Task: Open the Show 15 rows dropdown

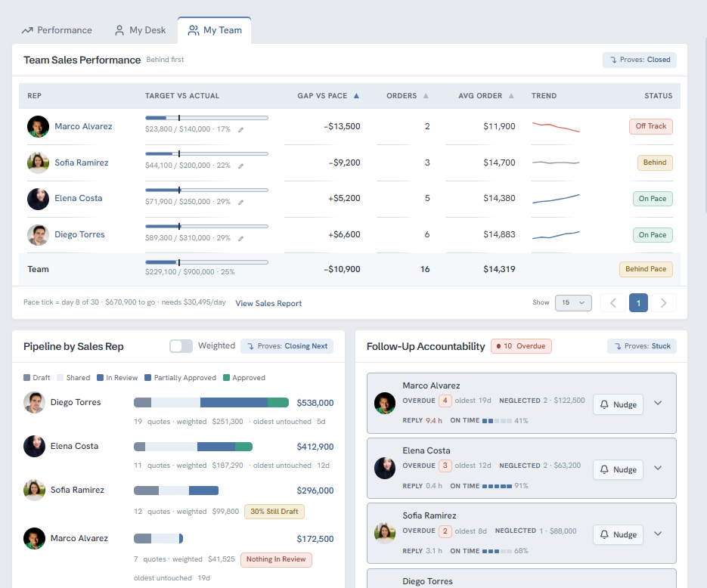Action: click(573, 303)
